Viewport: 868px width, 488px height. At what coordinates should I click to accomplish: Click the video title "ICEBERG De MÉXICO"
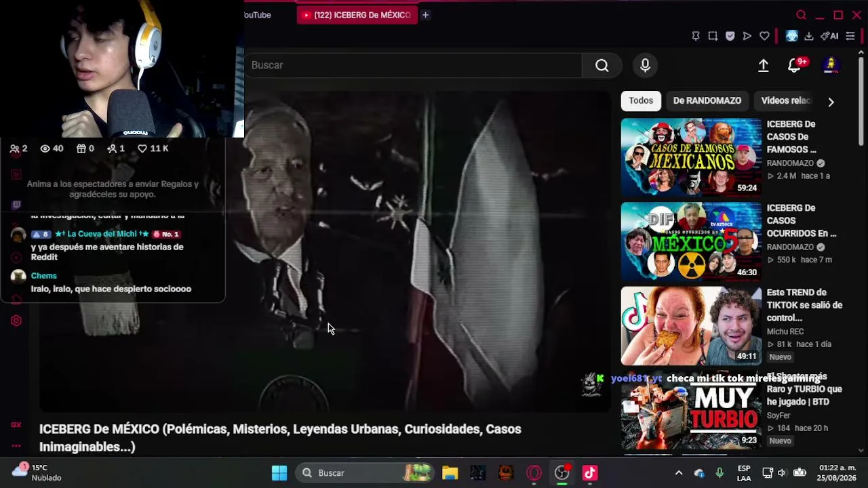tap(280, 437)
